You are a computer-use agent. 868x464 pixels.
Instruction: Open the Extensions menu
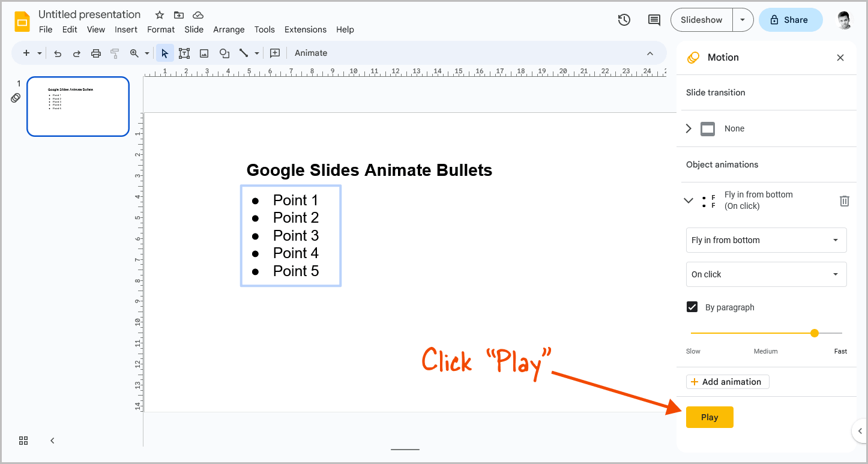click(x=305, y=29)
